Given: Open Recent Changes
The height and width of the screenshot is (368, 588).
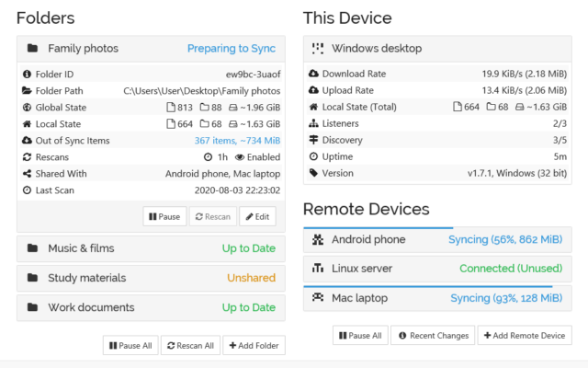Looking at the screenshot, I should click(x=435, y=335).
